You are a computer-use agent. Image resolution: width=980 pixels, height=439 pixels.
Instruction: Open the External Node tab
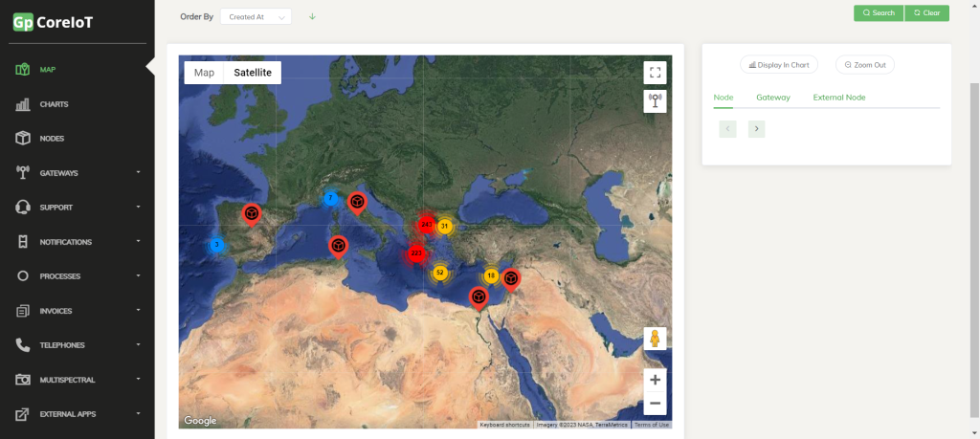click(x=838, y=98)
